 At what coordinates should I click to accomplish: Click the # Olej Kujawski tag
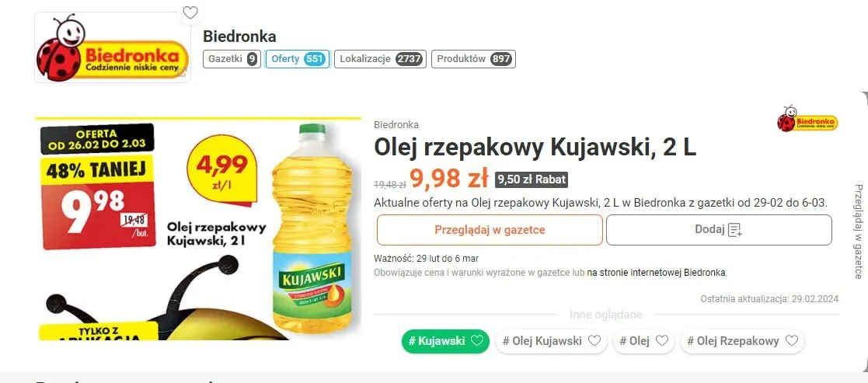[x=551, y=341]
